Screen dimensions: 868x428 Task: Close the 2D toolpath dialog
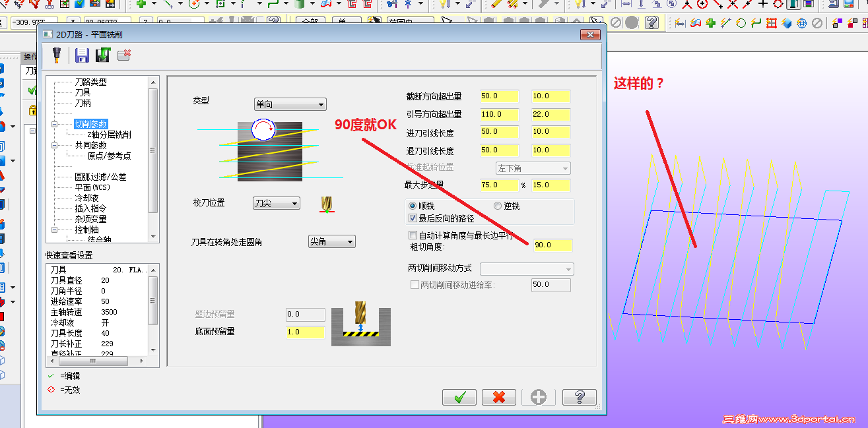[x=589, y=34]
